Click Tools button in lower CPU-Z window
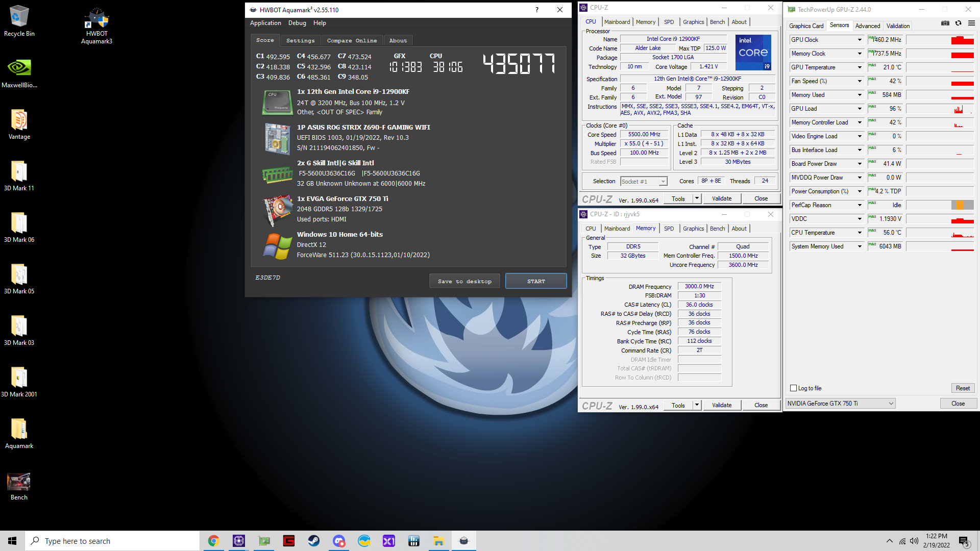Image resolution: width=980 pixels, height=551 pixels. [678, 406]
